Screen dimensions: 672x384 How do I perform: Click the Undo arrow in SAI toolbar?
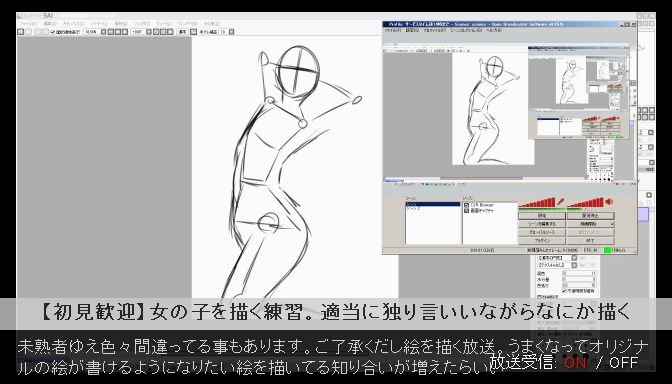[x=20, y=32]
